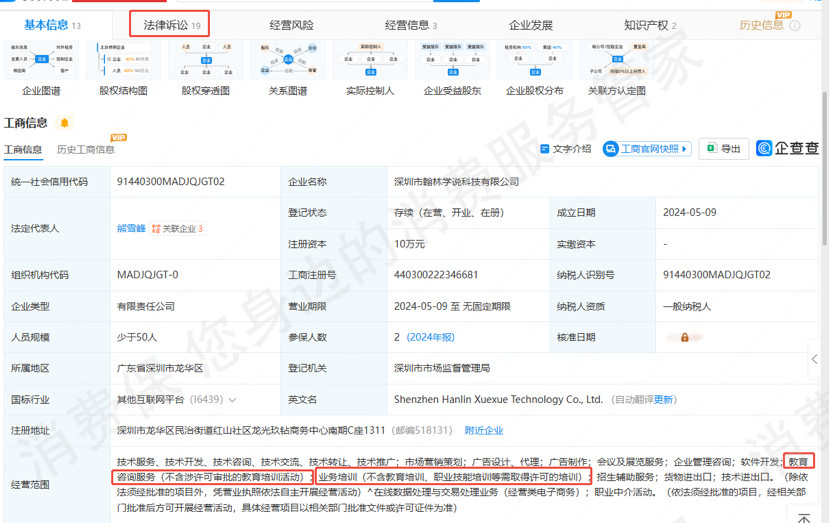The height and width of the screenshot is (523, 829).
Task: Click the 有限责任公司 enterprise type value
Action: [145, 307]
